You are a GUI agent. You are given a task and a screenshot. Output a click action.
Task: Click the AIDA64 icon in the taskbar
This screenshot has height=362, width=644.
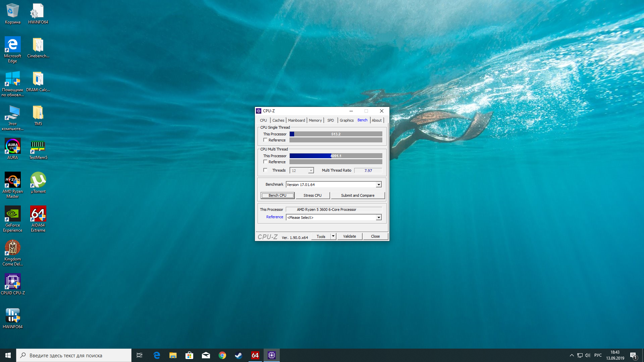pyautogui.click(x=255, y=355)
